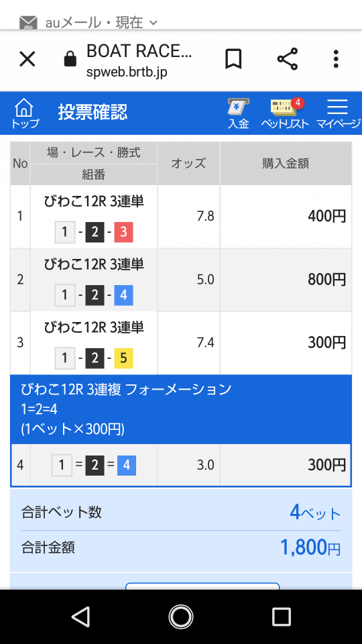Close the browser tab with X icon

27,60
